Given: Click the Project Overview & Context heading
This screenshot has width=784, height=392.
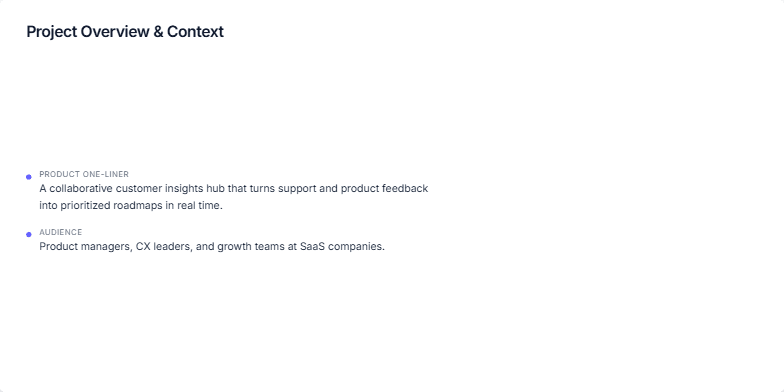Looking at the screenshot, I should (125, 32).
